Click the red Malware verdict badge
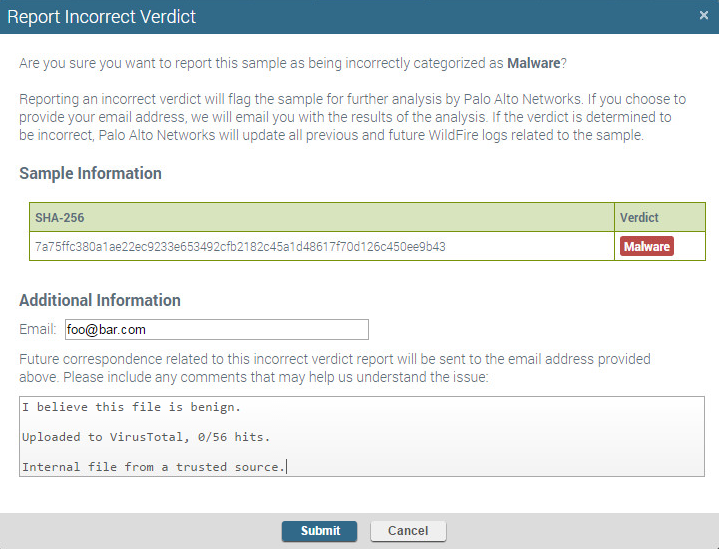This screenshot has width=719, height=549. [647, 246]
